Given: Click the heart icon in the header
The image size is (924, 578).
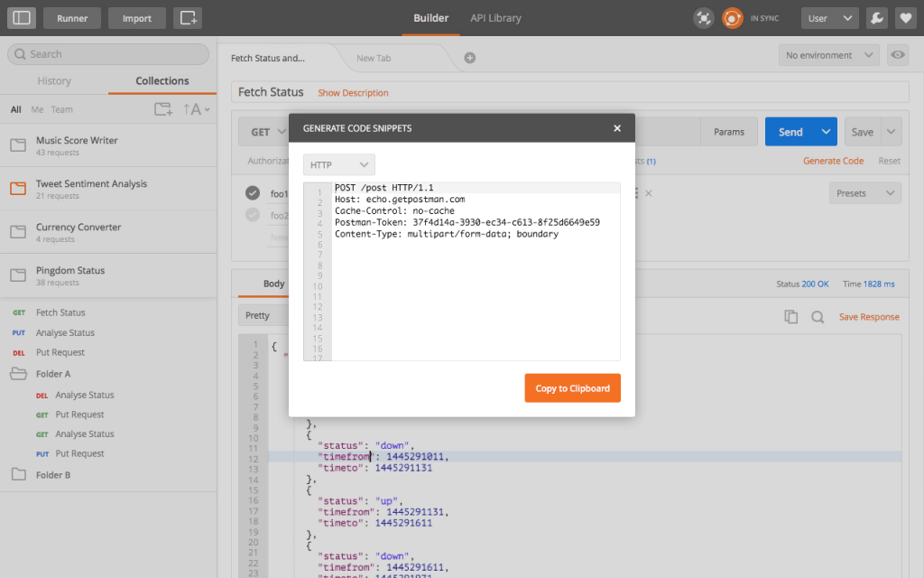Looking at the screenshot, I should click(906, 17).
